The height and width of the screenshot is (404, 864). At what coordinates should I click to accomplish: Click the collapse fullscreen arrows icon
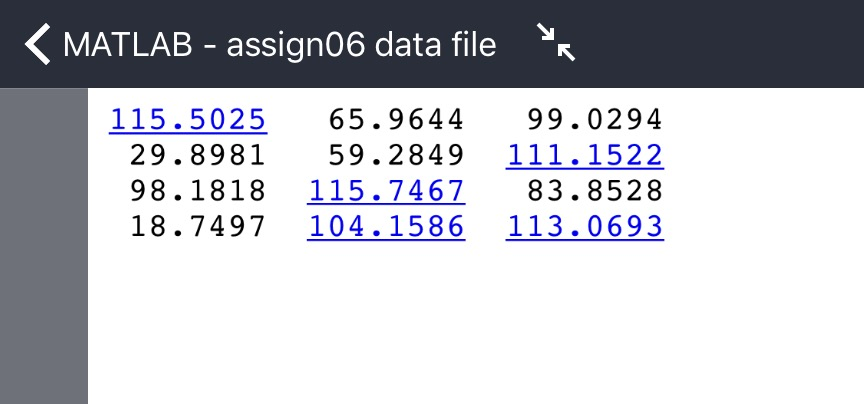[556, 44]
